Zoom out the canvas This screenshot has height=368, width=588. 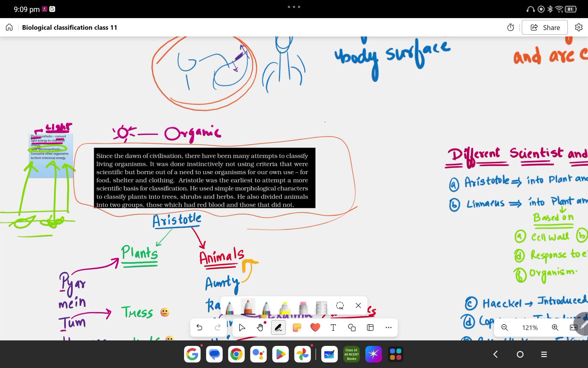click(505, 328)
